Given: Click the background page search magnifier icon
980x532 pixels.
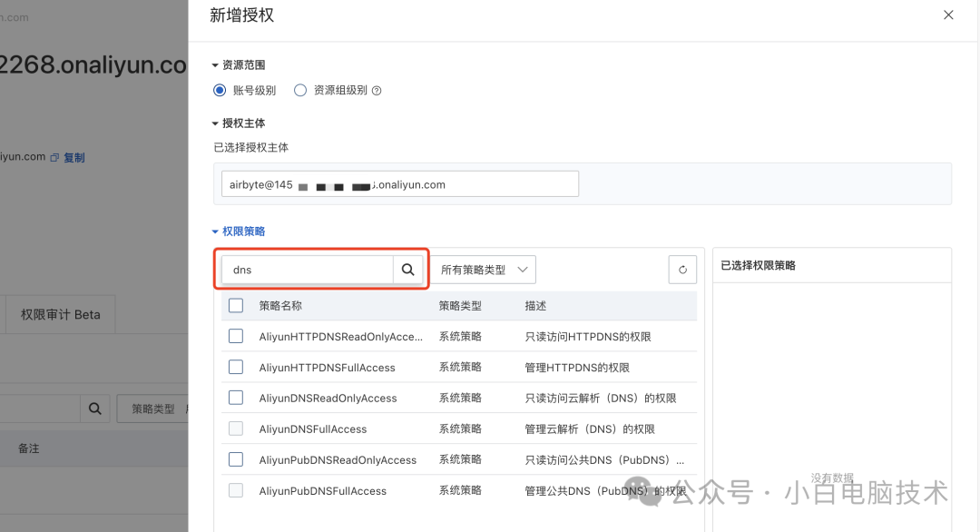Looking at the screenshot, I should coord(95,409).
